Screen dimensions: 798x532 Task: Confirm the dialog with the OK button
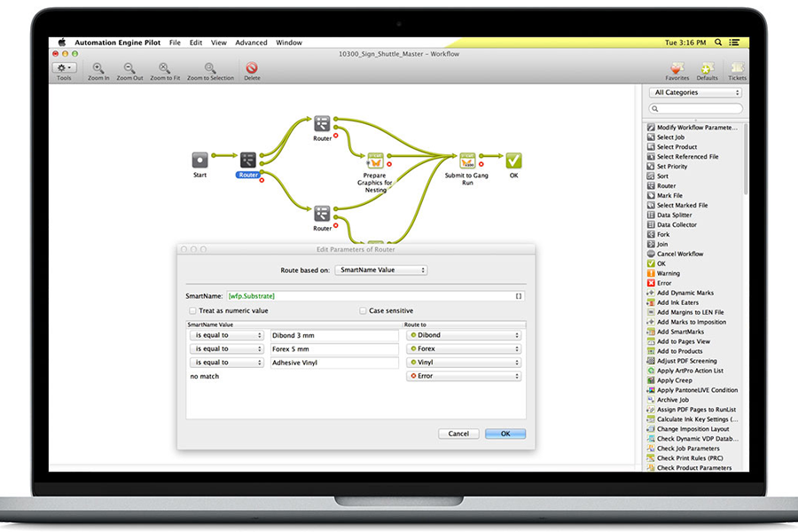coord(505,434)
